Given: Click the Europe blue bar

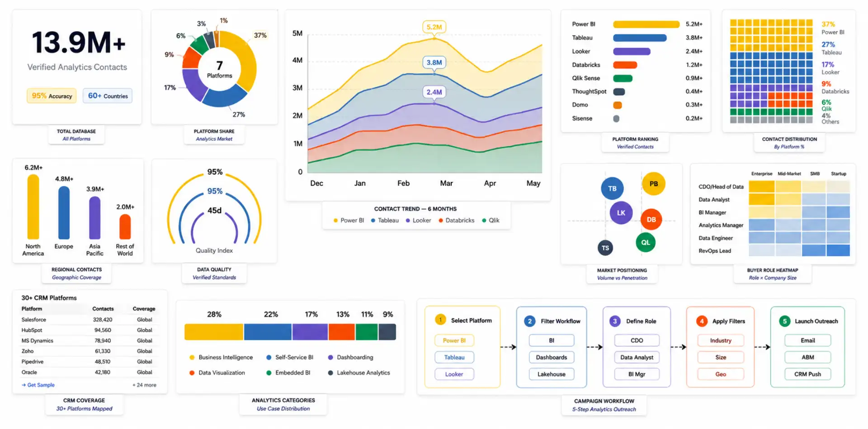Looking at the screenshot, I should (x=64, y=213).
